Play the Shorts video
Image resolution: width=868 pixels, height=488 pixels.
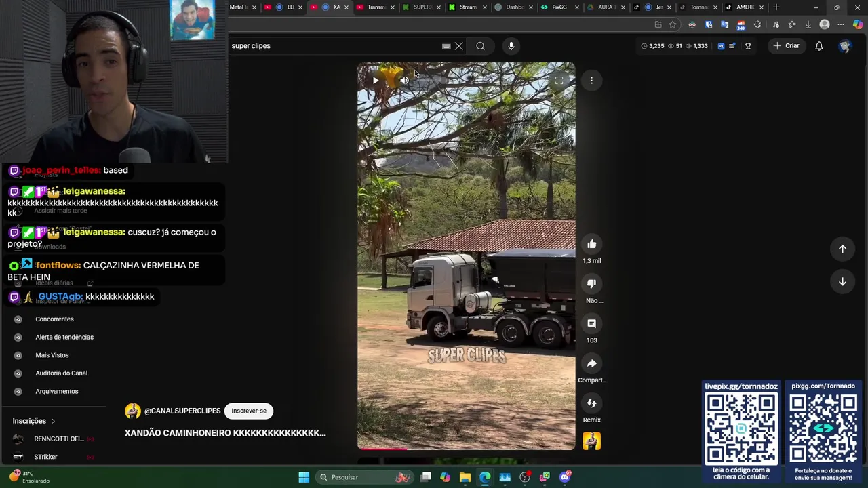click(x=375, y=80)
